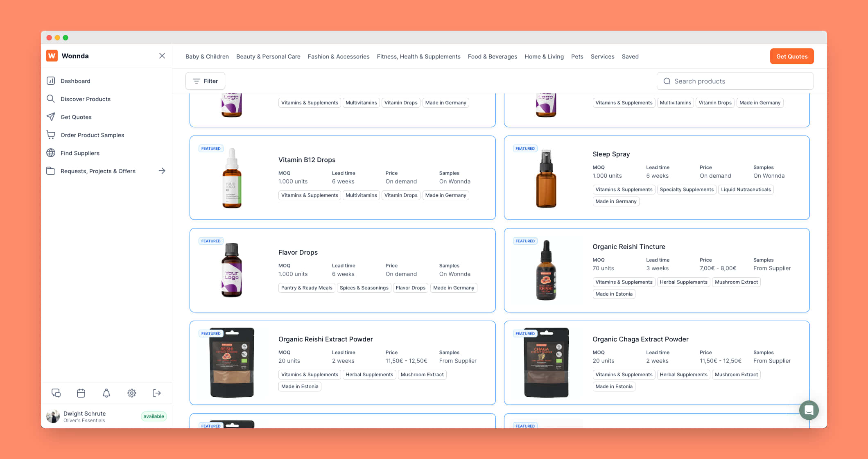Image resolution: width=868 pixels, height=459 pixels.
Task: Open the Food & Beverages category
Action: coord(493,57)
